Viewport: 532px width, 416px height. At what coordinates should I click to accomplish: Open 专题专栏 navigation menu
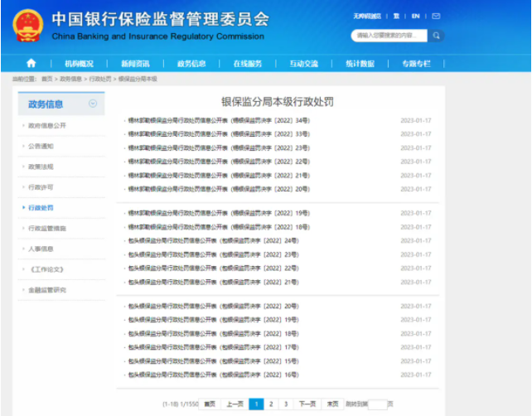click(416, 64)
